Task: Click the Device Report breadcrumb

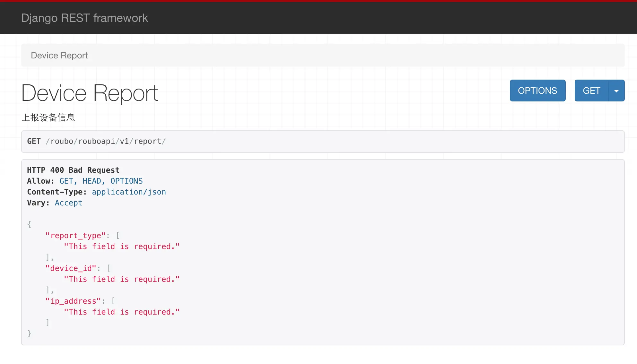Action: click(59, 56)
